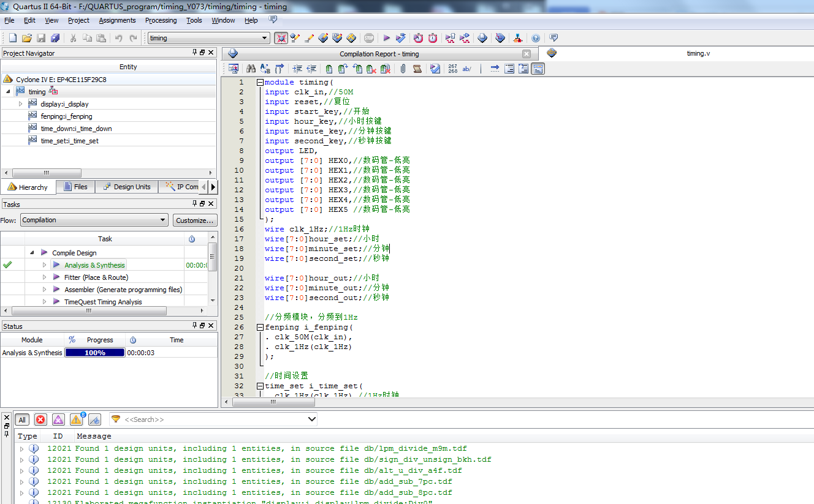814x504 pixels.
Task: Switch to the Files tab
Action: point(75,187)
